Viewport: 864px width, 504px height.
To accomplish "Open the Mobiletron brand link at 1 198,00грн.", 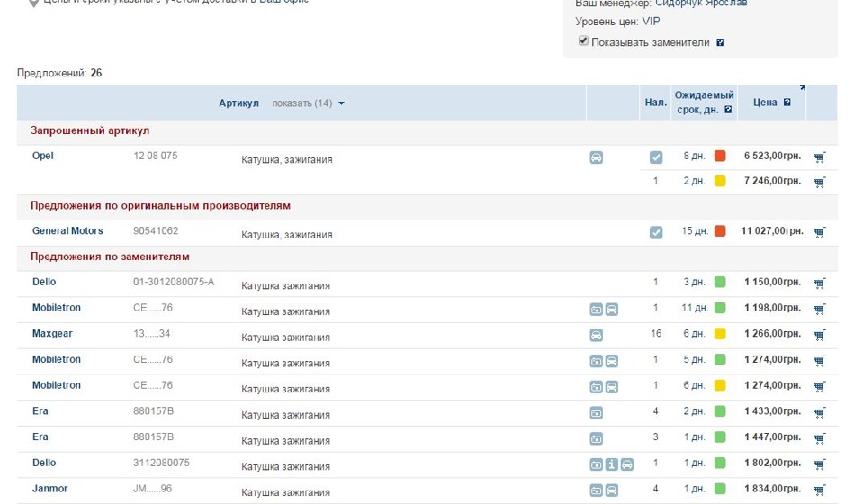I will pyautogui.click(x=56, y=308).
